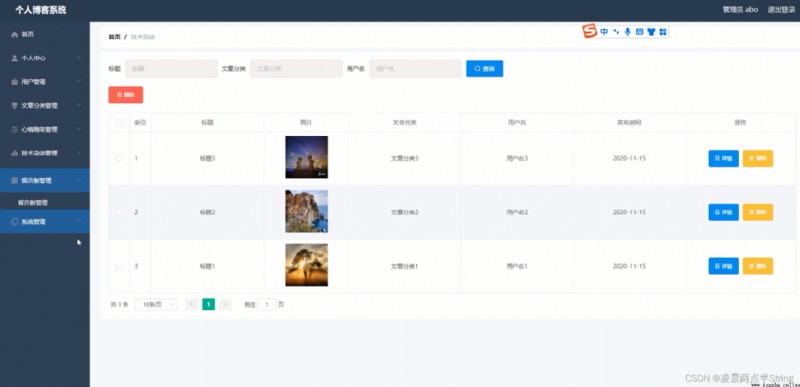
Task: Click the person icon for 个人中心
Action: (x=14, y=58)
